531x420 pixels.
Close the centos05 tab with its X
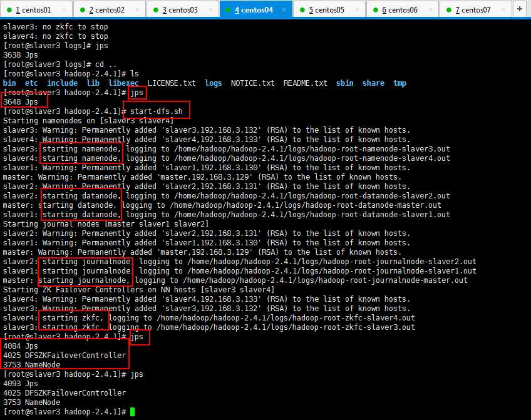pos(358,10)
